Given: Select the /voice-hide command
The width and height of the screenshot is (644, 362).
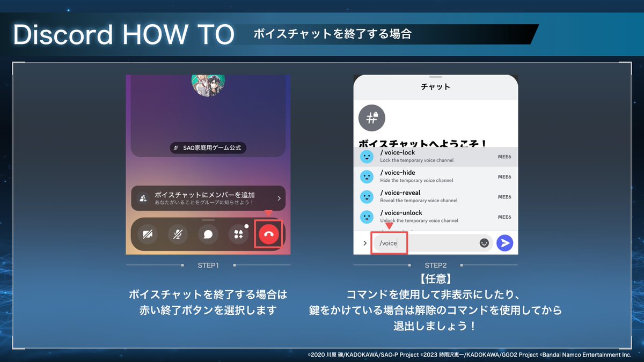Looking at the screenshot, I should [x=436, y=176].
